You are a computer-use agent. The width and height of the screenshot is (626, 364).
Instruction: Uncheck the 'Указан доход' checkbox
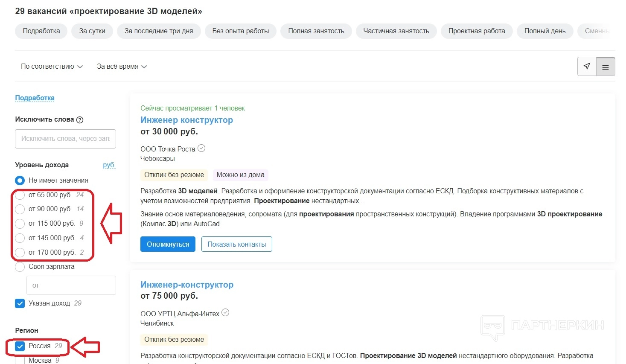[20, 303]
